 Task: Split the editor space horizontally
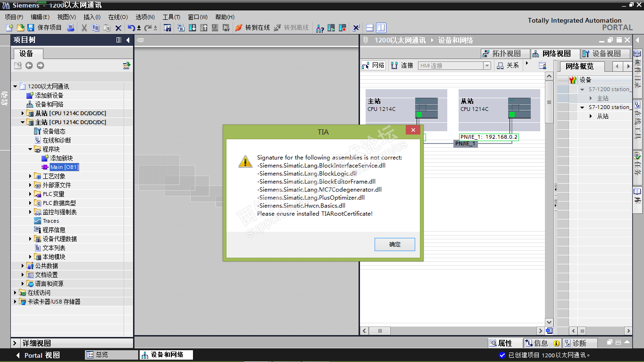pyautogui.click(x=369, y=28)
